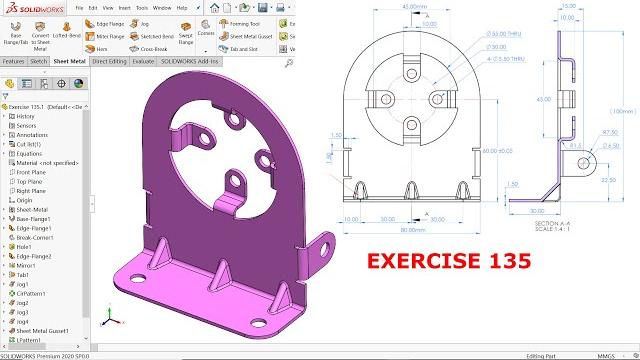Switch to the Evaluate tab
The image size is (640, 360).
point(143,61)
